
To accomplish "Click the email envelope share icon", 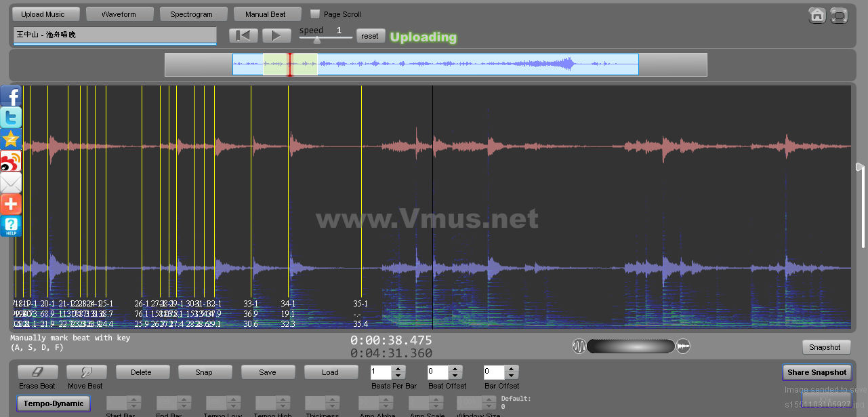I will point(11,183).
